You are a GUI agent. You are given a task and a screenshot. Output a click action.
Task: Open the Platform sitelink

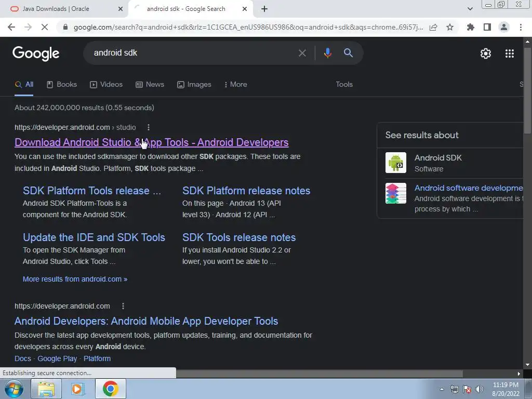click(97, 358)
